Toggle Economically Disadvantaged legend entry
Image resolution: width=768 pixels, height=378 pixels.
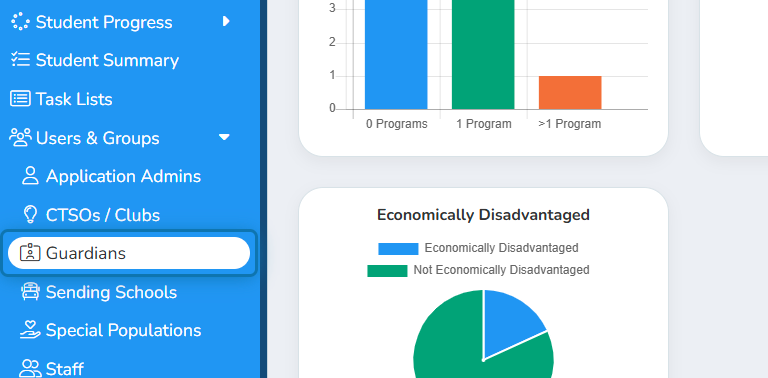478,248
